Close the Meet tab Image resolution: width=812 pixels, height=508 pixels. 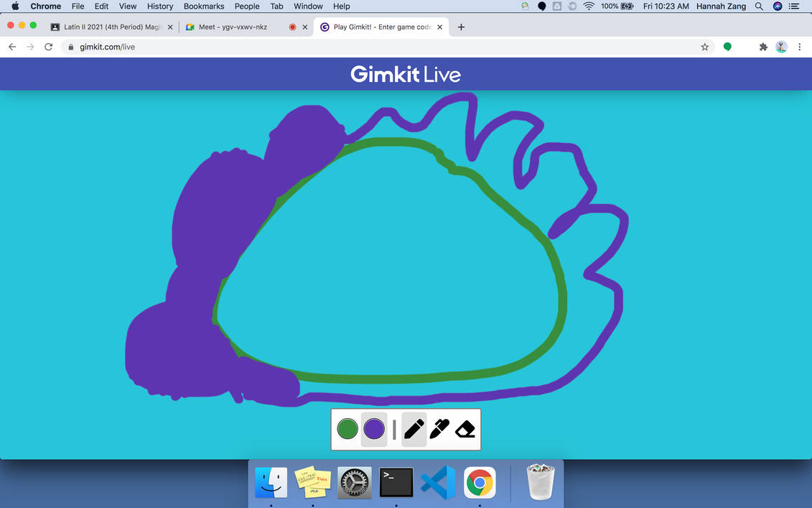tap(305, 27)
